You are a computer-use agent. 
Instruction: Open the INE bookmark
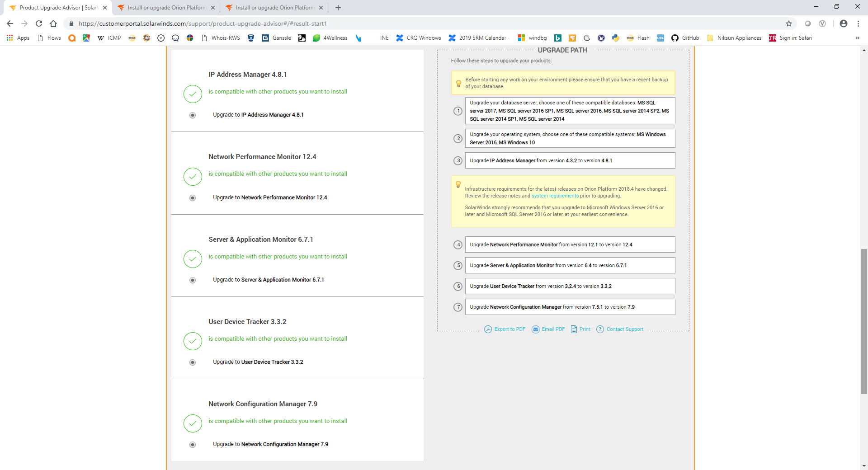click(384, 38)
